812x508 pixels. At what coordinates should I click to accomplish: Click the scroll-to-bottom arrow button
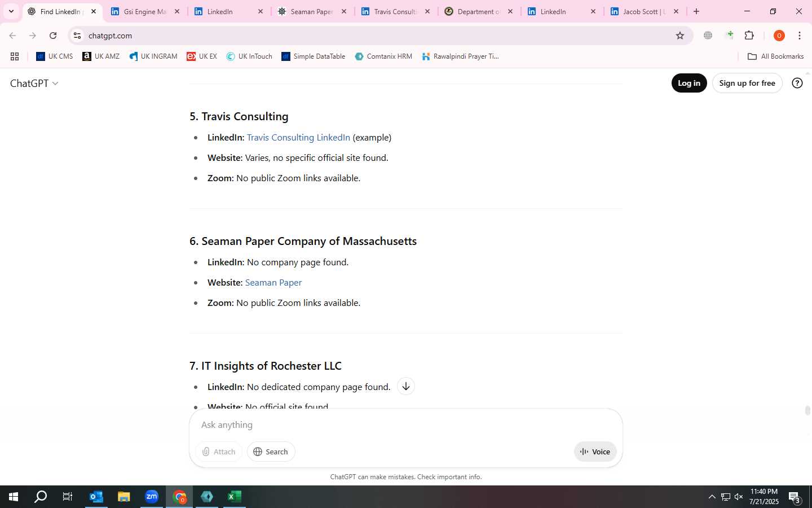coord(405,386)
